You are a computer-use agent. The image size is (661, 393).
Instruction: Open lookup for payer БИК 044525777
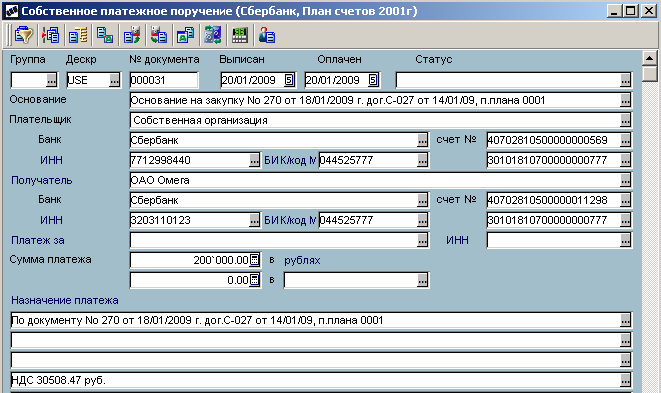[422, 160]
